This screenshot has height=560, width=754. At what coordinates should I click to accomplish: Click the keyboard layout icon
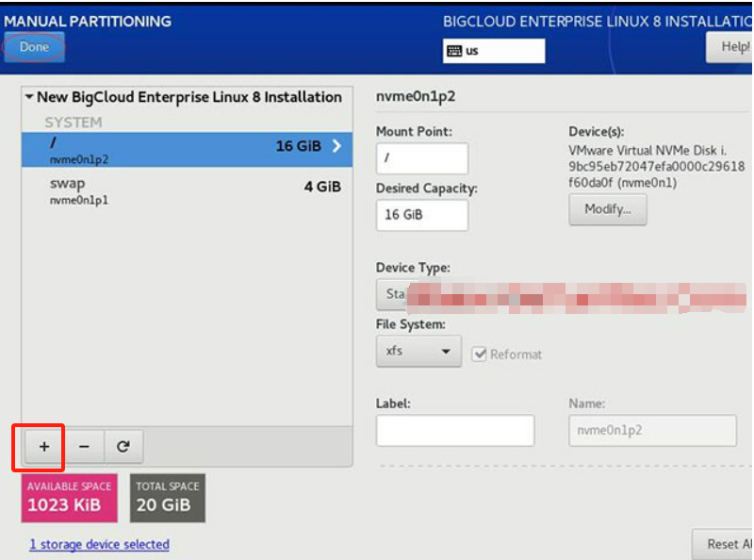454,51
